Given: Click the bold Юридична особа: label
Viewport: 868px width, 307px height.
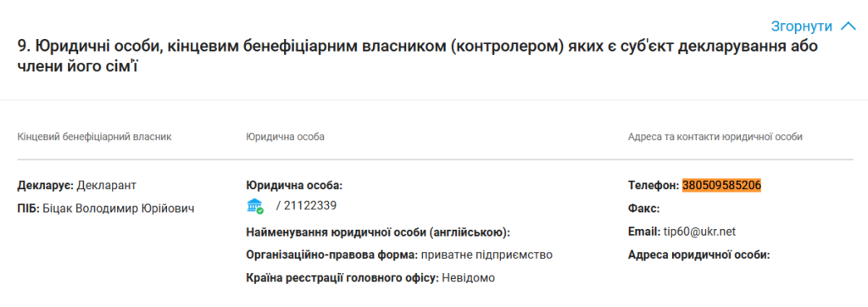Looking at the screenshot, I should pyautogui.click(x=294, y=185).
